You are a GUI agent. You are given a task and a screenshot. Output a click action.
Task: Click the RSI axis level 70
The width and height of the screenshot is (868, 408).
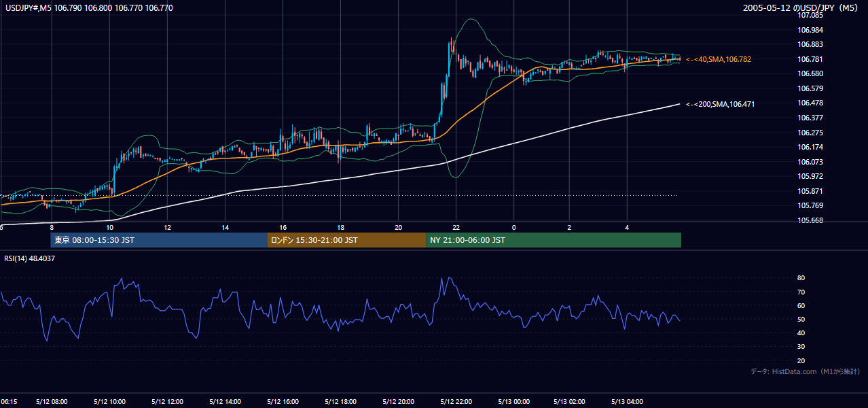(801, 292)
